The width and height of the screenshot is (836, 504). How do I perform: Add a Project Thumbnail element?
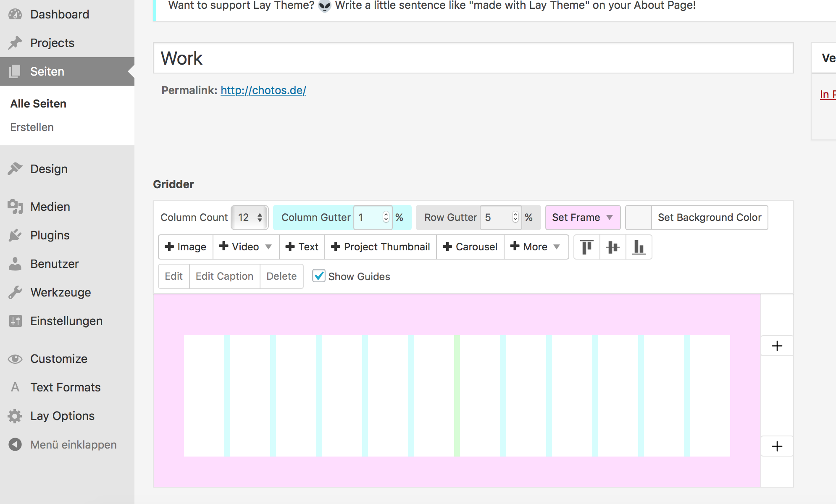click(381, 247)
